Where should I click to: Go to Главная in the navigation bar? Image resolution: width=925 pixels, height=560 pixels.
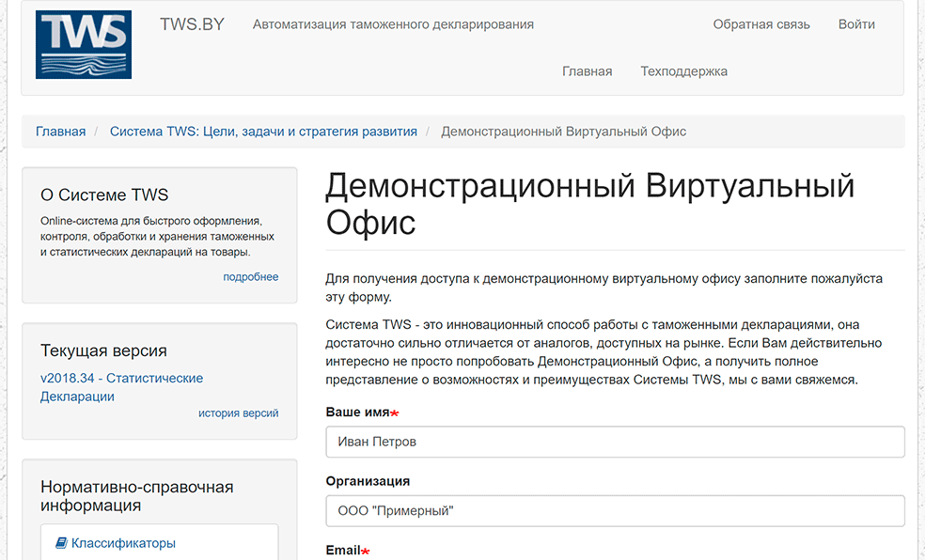pos(587,71)
